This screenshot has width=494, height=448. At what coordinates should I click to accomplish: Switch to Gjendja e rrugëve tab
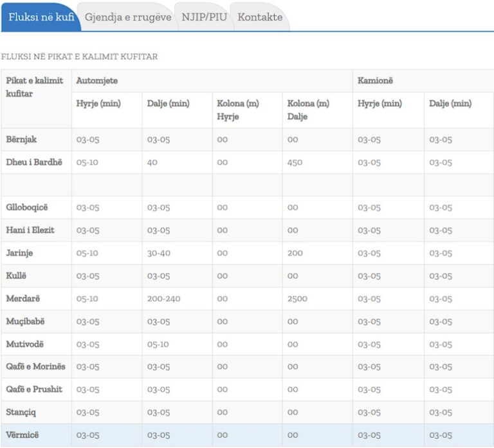(x=128, y=17)
